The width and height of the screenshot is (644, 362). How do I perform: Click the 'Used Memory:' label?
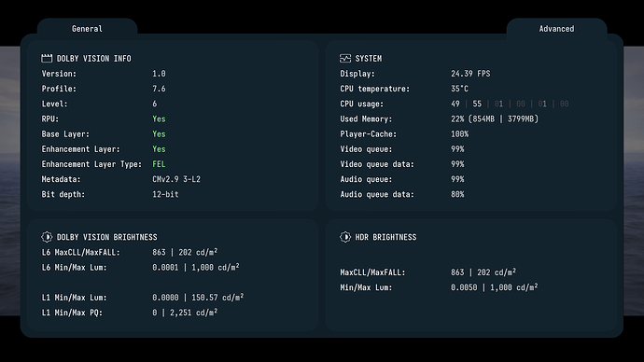point(366,119)
